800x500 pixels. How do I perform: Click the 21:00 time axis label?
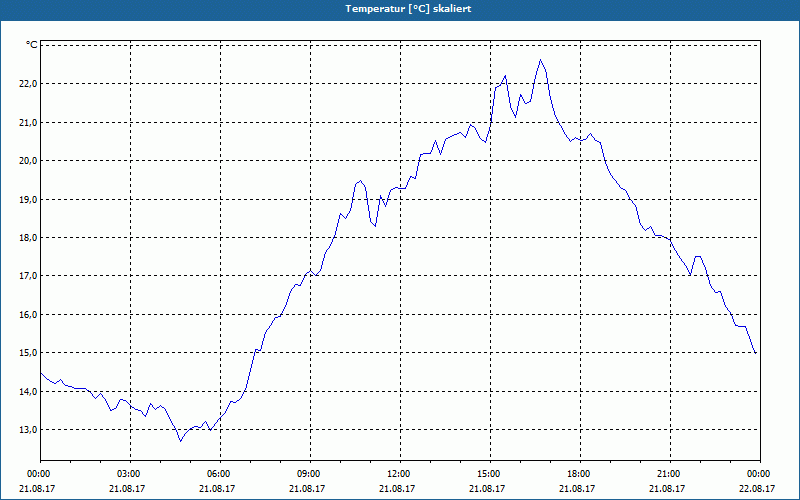pyautogui.click(x=670, y=474)
